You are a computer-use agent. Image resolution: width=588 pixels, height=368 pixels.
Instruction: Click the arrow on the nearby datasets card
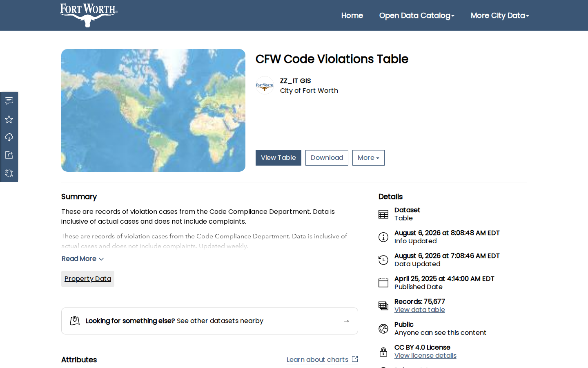[346, 321]
